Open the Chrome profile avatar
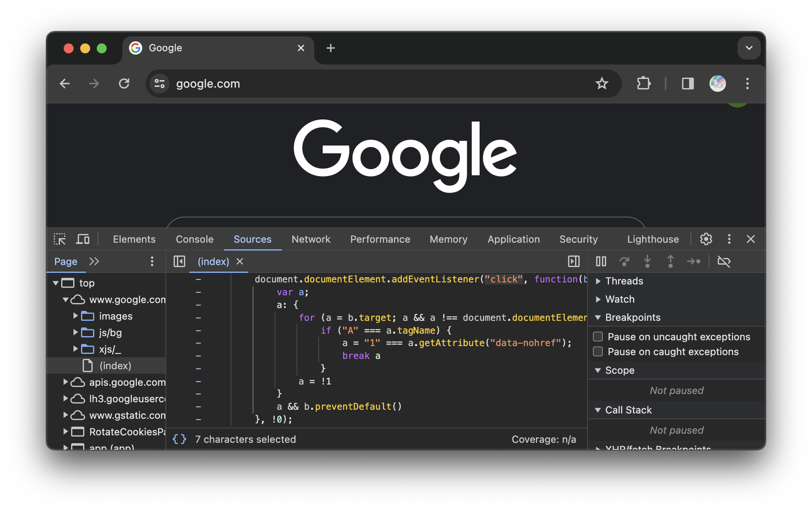Screen dimensions: 812x511 pyautogui.click(x=718, y=84)
